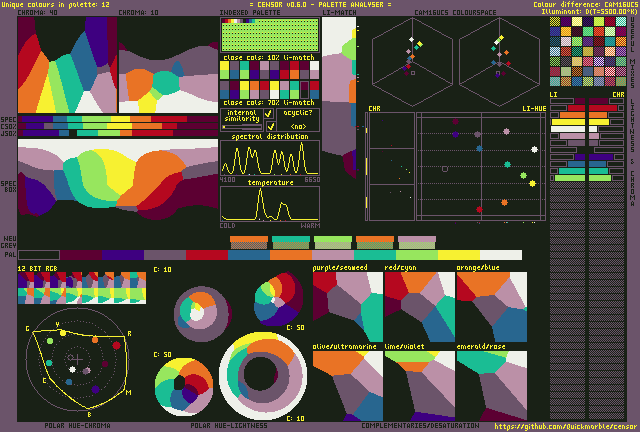
Task: Open the red/cyan complementary diagram
Action: click(420, 307)
